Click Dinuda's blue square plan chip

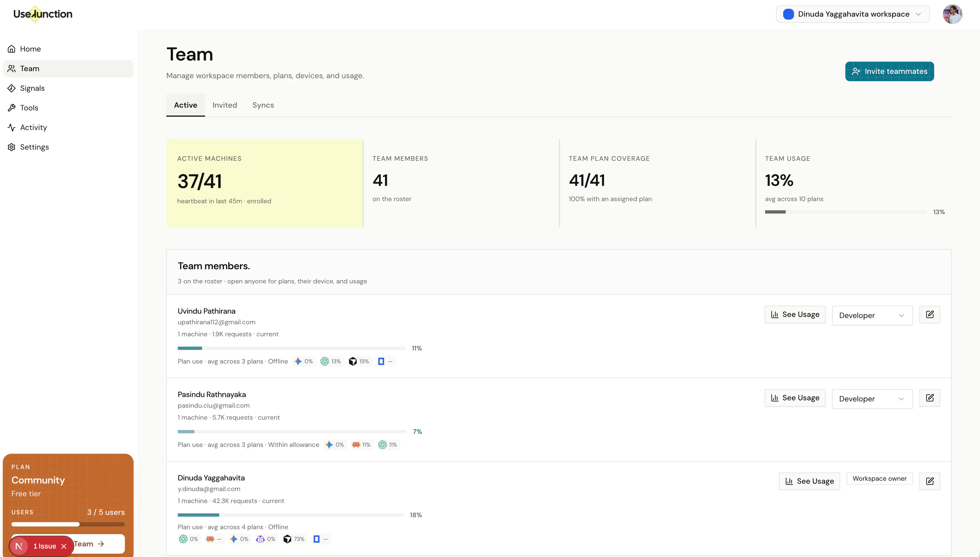point(320,539)
